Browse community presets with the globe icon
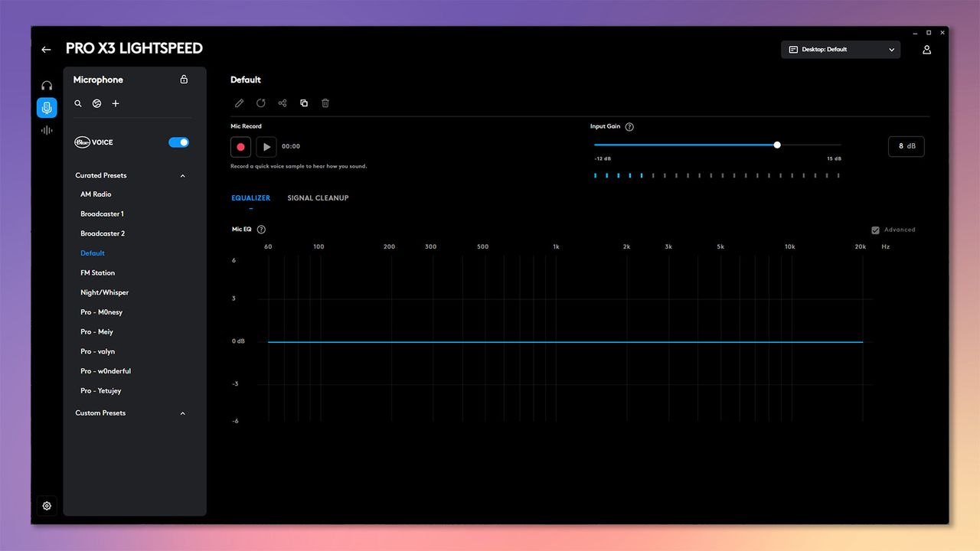This screenshot has width=980, height=551. 96,103
